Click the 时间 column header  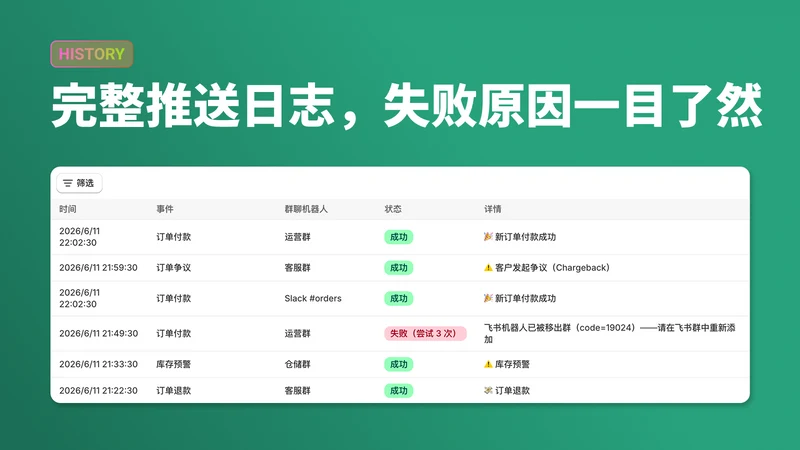point(68,209)
